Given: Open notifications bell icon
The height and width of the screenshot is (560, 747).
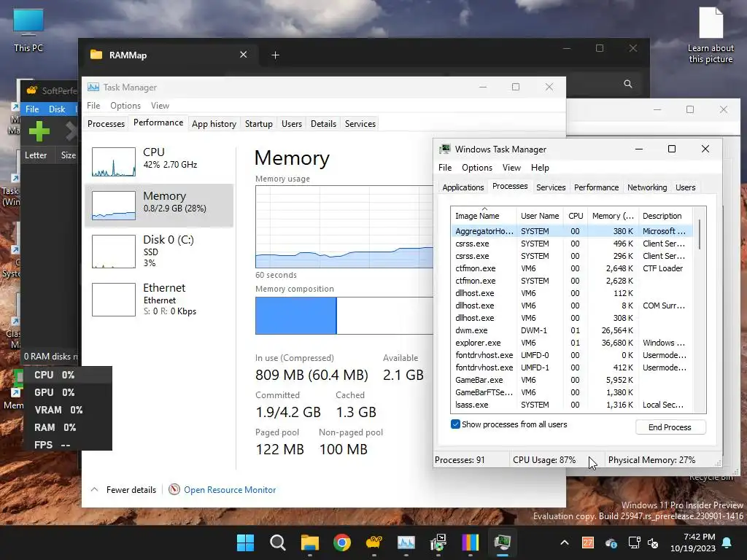Looking at the screenshot, I should (x=727, y=542).
